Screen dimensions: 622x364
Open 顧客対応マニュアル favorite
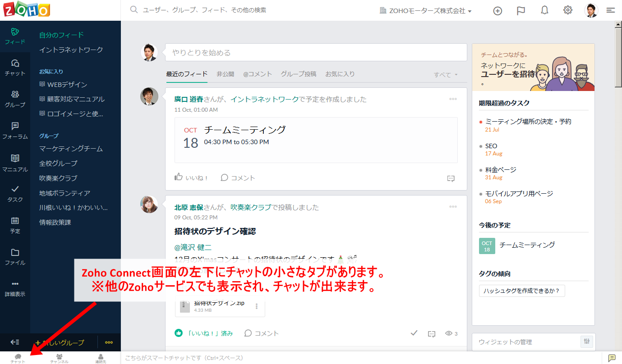tap(72, 99)
